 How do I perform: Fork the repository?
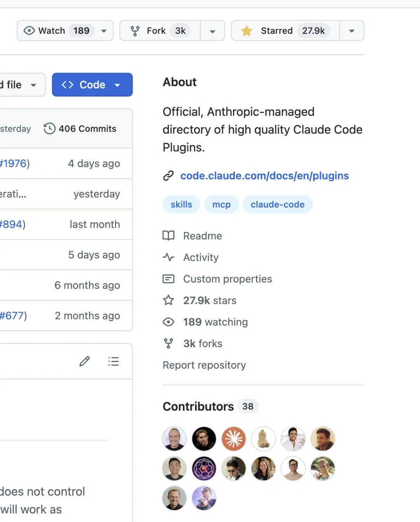[160, 31]
